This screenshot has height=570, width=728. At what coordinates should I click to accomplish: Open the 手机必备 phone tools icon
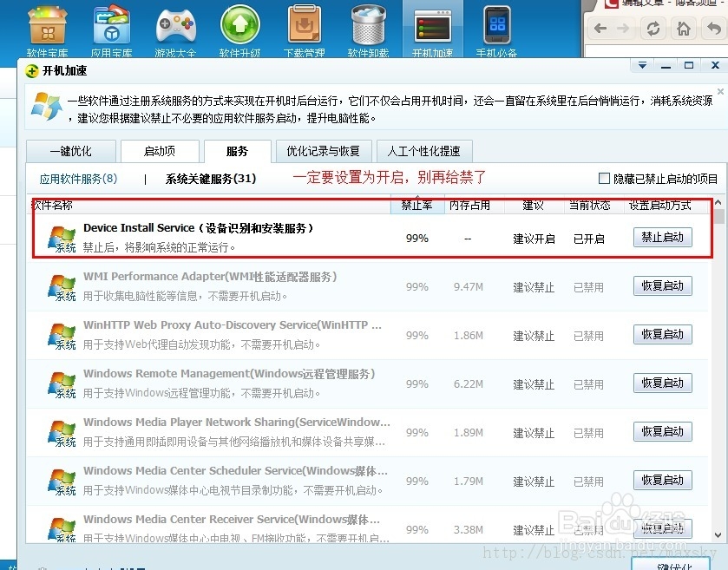click(x=495, y=26)
